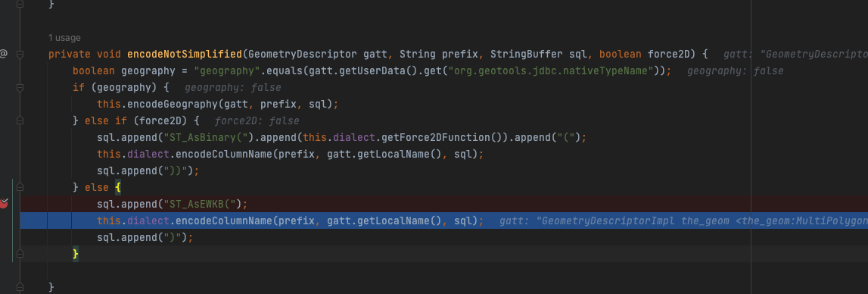
Task: Collapse the encodeNotSimplified method fold marker
Action: (x=20, y=55)
